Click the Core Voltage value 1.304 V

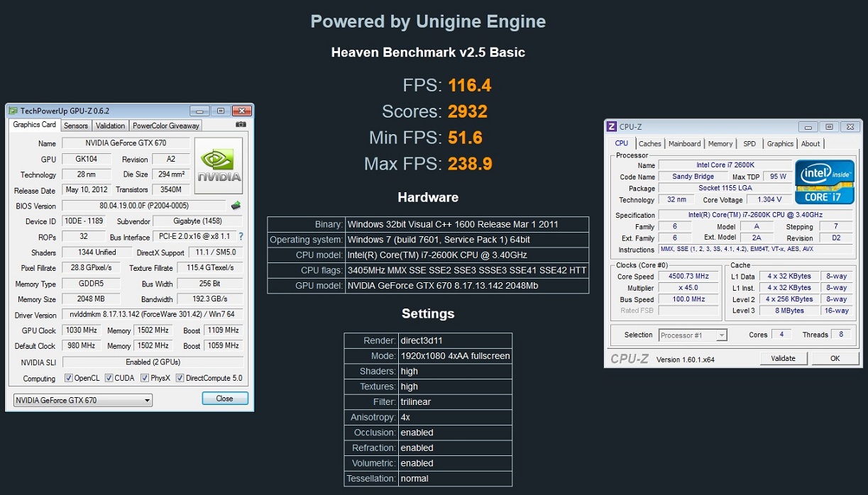click(770, 200)
